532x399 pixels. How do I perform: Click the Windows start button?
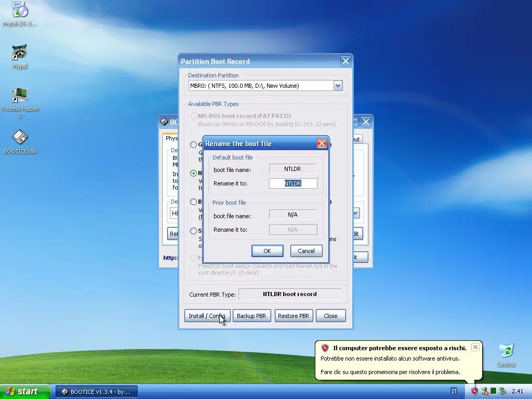(25, 391)
